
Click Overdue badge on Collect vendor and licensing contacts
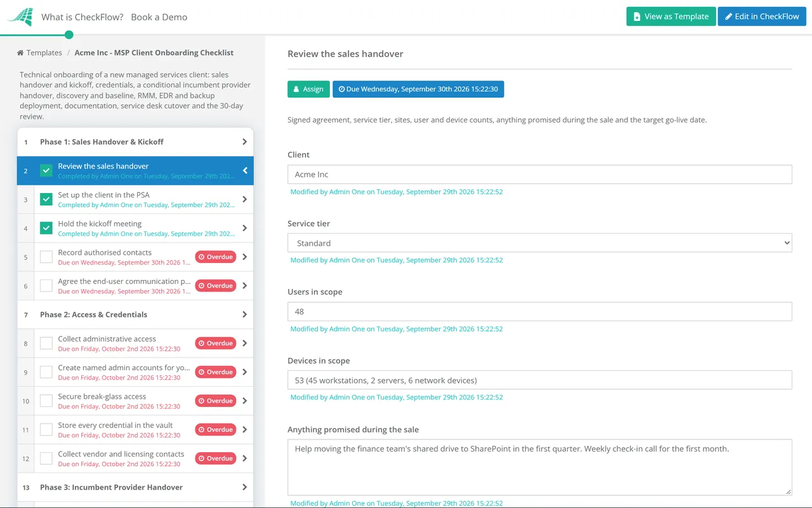click(216, 458)
